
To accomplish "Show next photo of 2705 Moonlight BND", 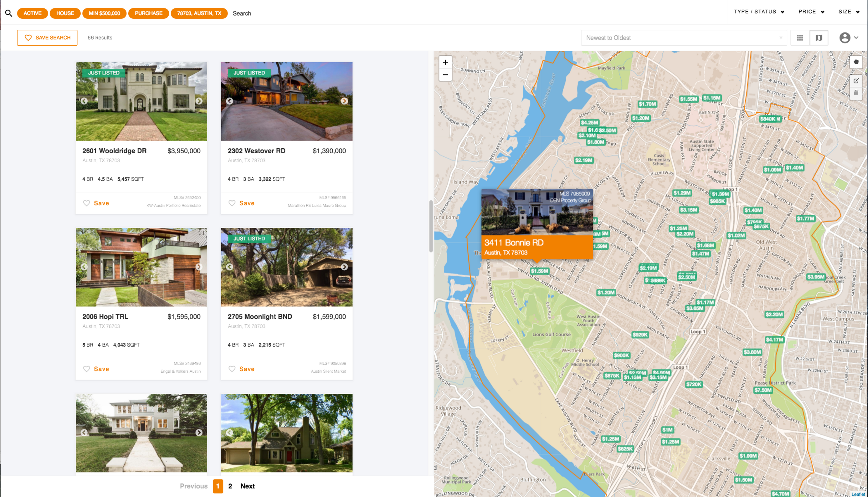I will pyautogui.click(x=344, y=267).
